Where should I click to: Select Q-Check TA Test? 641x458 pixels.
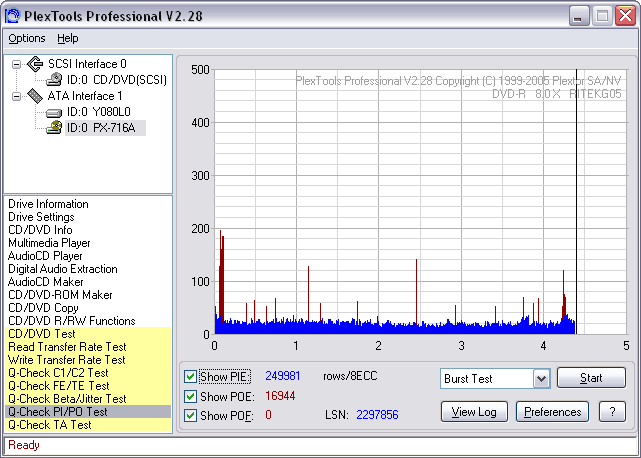88,425
